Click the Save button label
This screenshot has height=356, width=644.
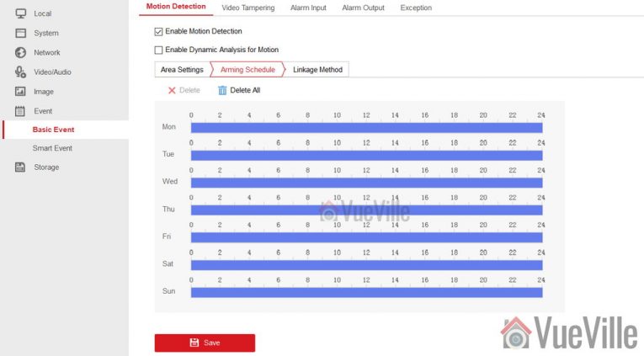211,343
